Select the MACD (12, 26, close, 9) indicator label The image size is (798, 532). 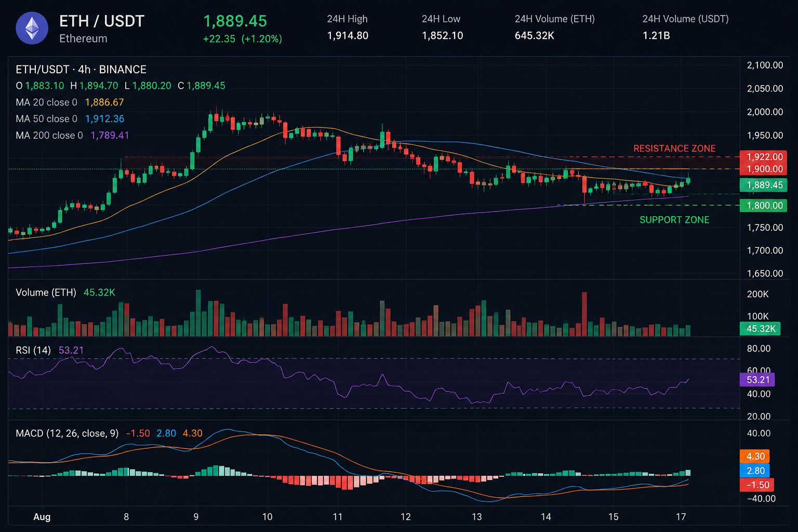click(67, 433)
